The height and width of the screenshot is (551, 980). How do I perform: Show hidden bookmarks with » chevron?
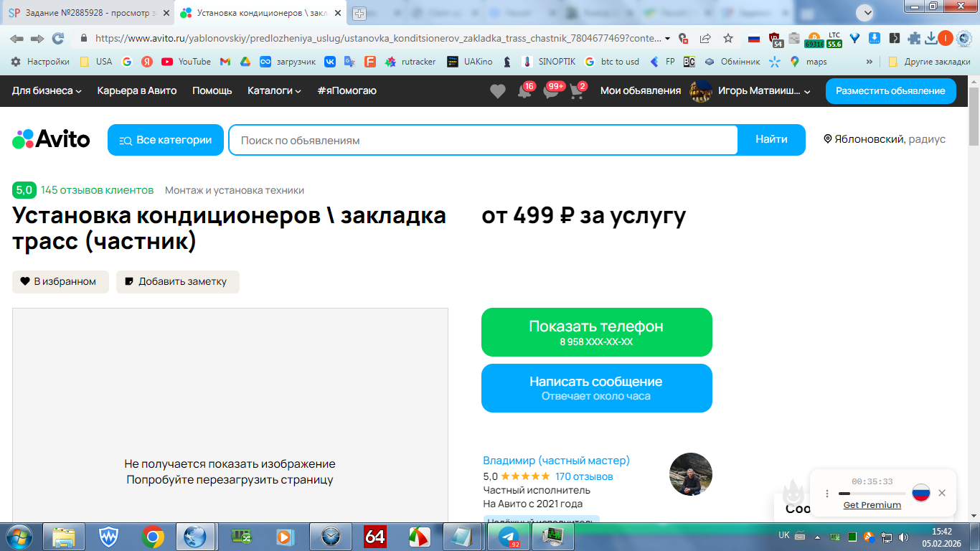(x=870, y=62)
